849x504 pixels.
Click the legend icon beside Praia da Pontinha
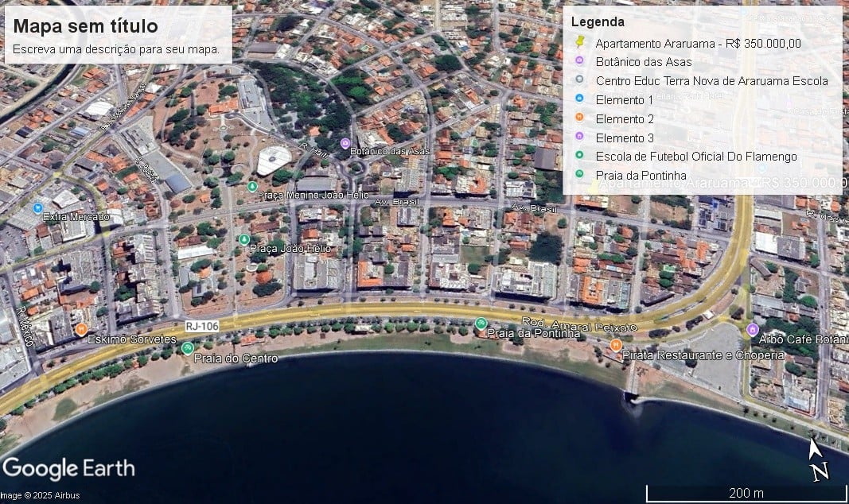click(x=579, y=175)
